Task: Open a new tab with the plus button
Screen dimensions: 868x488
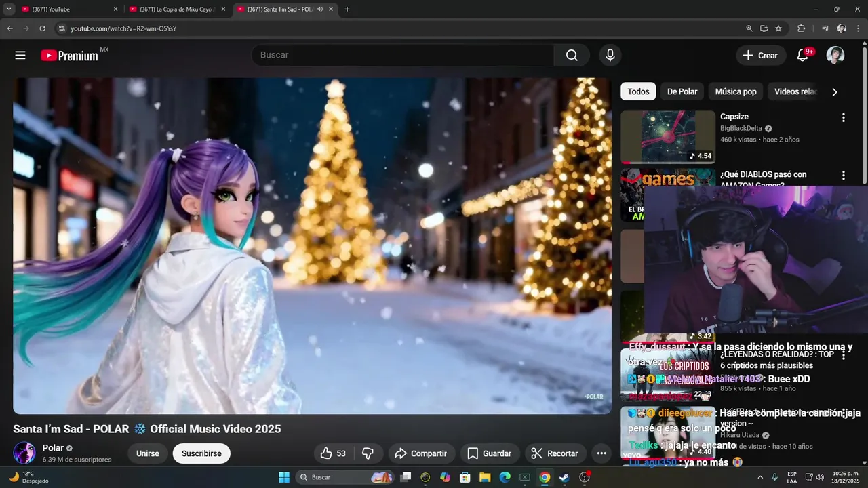Action: pos(347,9)
